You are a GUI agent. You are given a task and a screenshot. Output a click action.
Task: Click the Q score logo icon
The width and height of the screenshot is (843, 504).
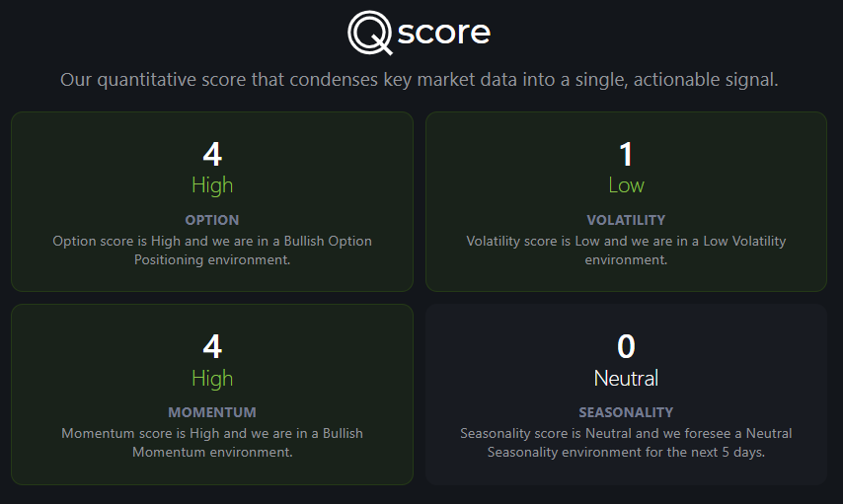370,33
